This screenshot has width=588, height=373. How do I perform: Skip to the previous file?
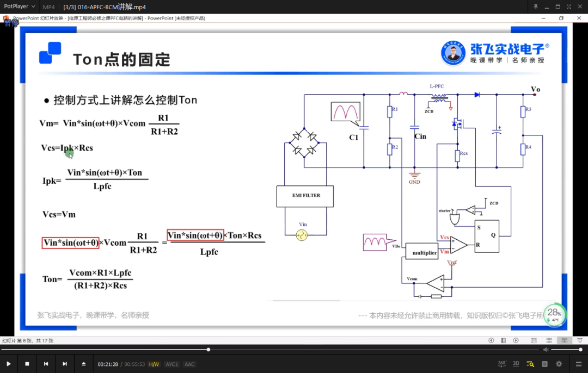pos(46,364)
